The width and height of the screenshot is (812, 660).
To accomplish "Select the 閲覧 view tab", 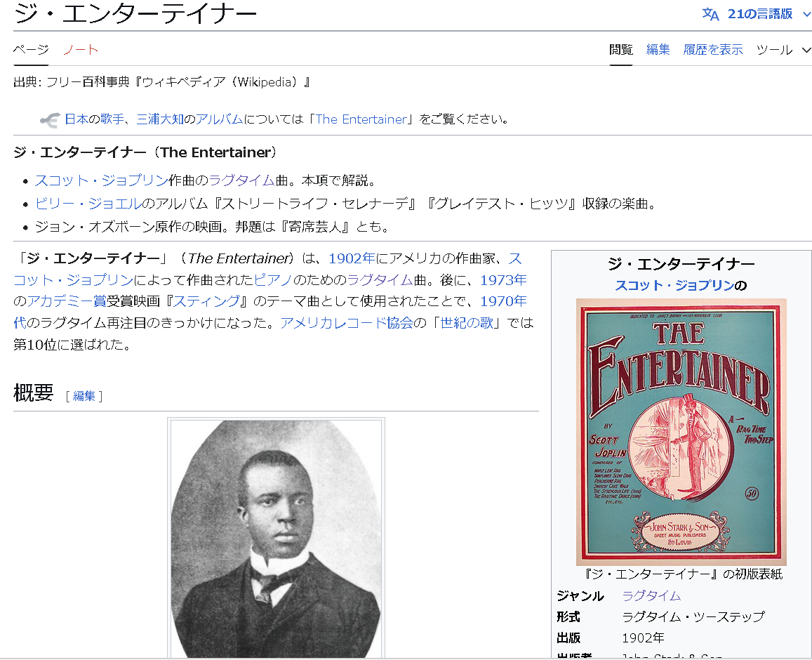I will (x=621, y=50).
